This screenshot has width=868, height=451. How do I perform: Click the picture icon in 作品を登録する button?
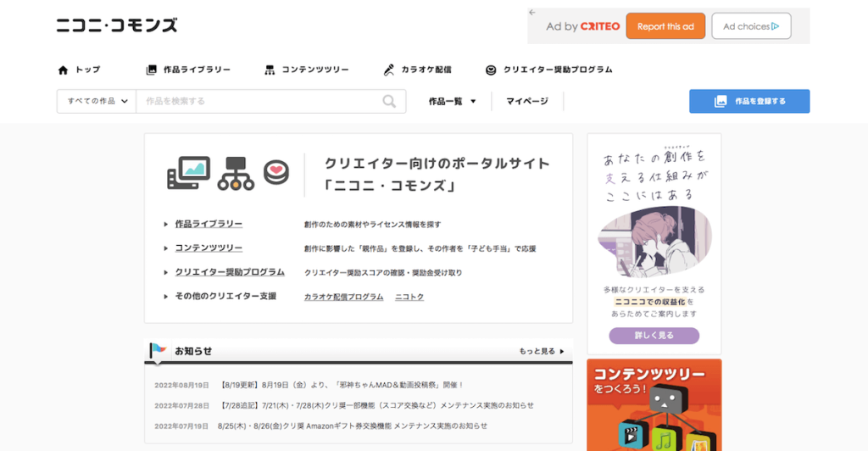pos(721,101)
